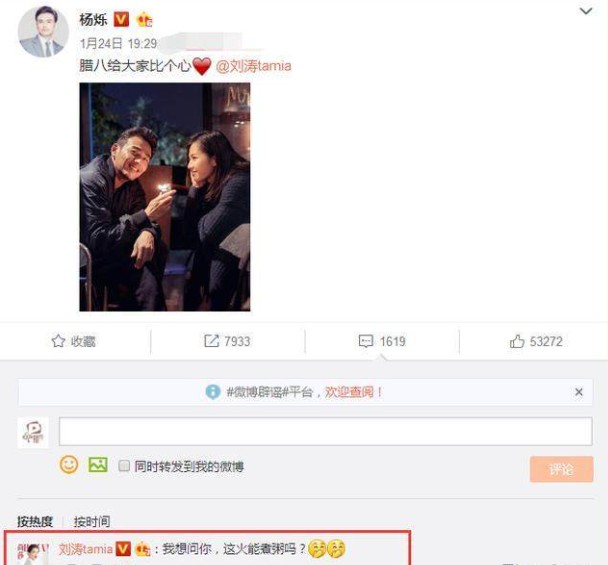Dismiss the 微博辟谣 notice banner
This screenshot has width=608, height=565.
(x=579, y=392)
